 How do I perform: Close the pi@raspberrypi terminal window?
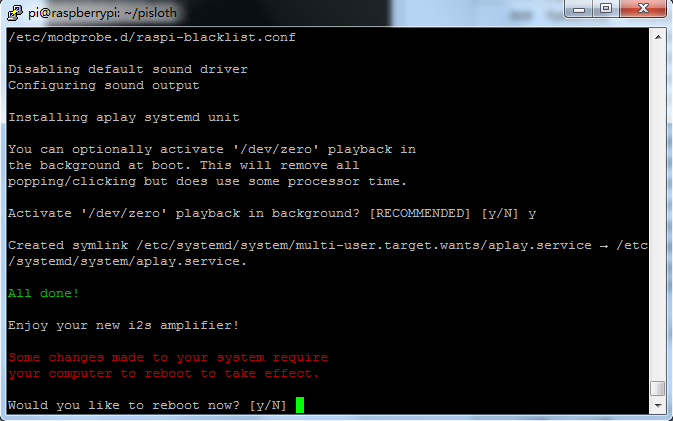(643, 9)
